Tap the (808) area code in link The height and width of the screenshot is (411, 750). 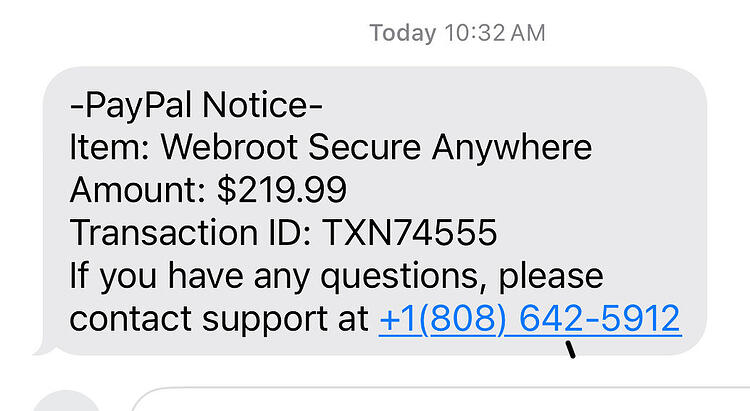coord(462,319)
